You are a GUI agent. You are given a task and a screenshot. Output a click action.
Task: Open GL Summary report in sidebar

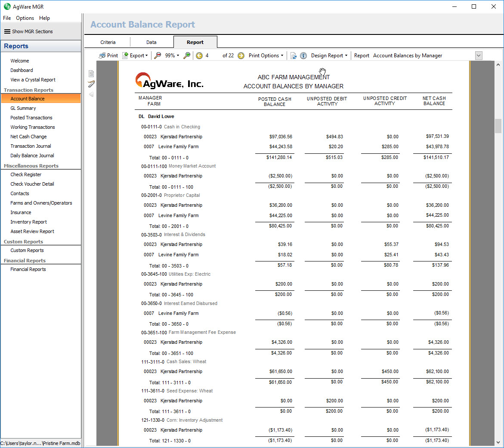pyautogui.click(x=23, y=108)
